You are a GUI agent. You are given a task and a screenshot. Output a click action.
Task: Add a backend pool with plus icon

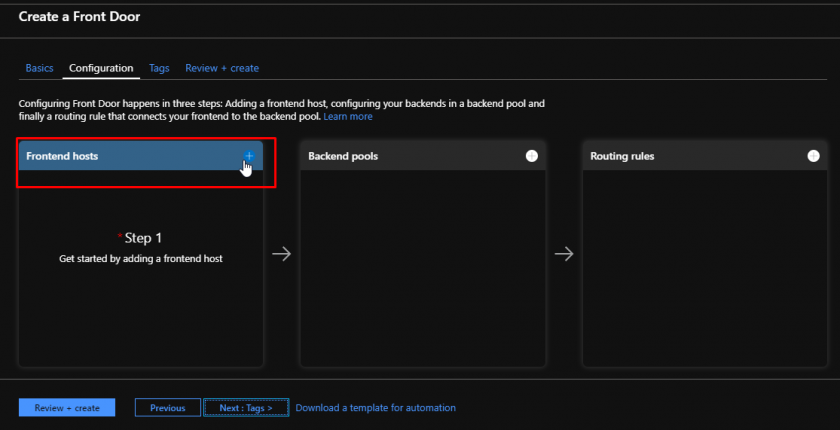click(531, 156)
